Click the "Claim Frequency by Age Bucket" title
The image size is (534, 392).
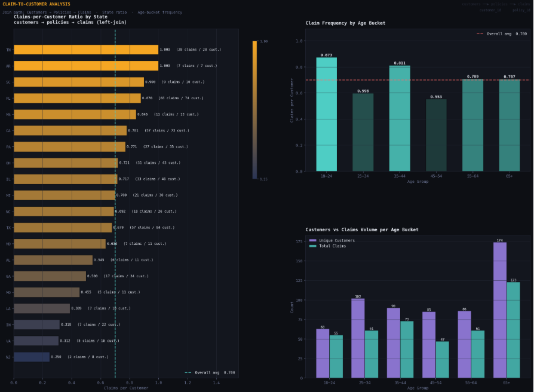pyautogui.click(x=346, y=23)
